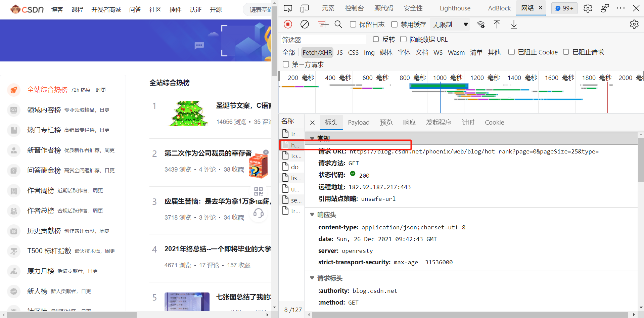Enable the 禁用缓存 checkbox
This screenshot has width=644, height=318.
click(394, 24)
